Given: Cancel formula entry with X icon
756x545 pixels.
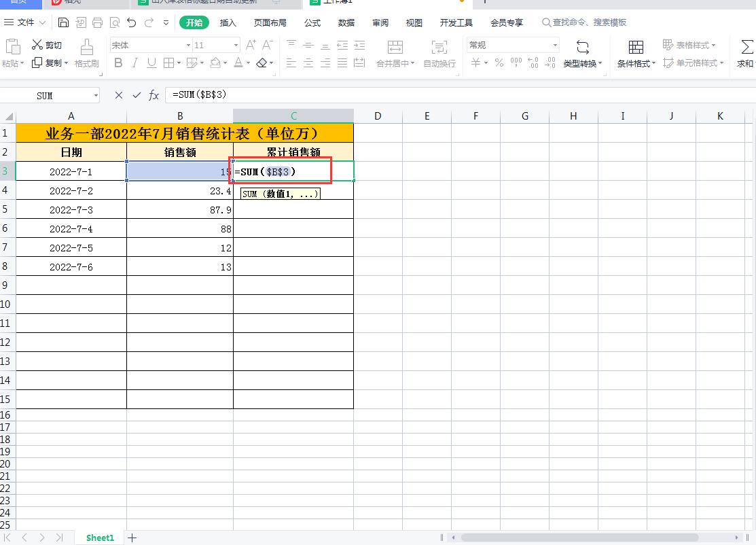Looking at the screenshot, I should [119, 95].
